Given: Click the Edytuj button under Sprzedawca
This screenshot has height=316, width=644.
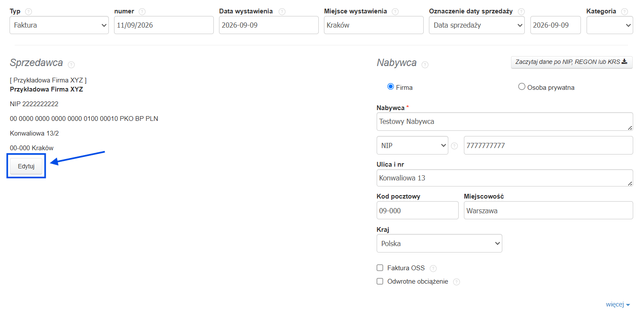Looking at the screenshot, I should coord(26,166).
